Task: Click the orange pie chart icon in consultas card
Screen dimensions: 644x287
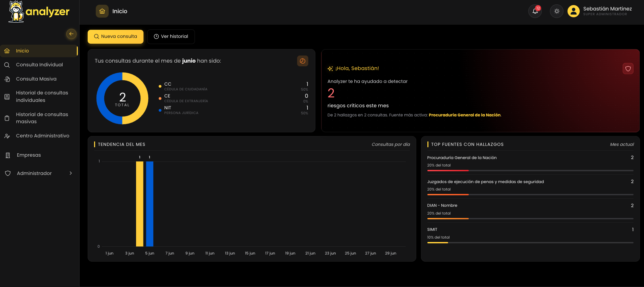Action: pyautogui.click(x=303, y=61)
